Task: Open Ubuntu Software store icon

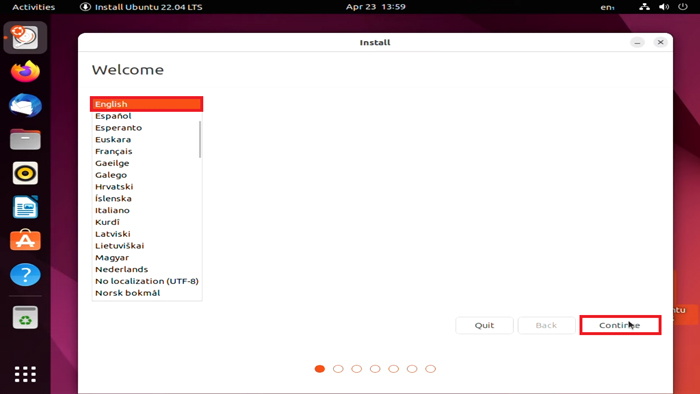Action: click(25, 241)
